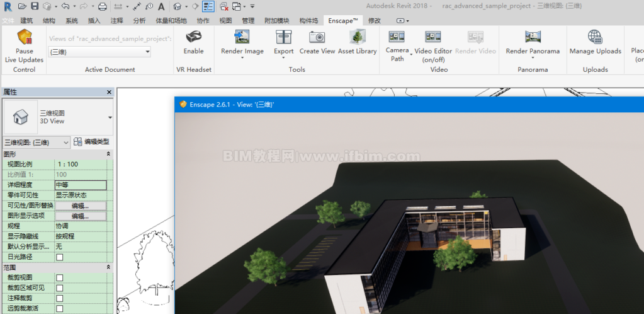The width and height of the screenshot is (644, 314).
Task: Open the Enscape Asset Library
Action: click(x=358, y=42)
